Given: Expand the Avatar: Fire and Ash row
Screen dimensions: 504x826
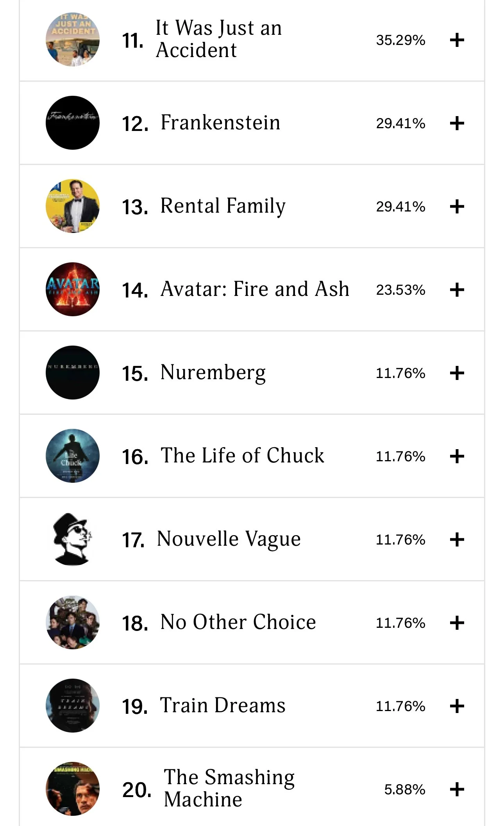Looking at the screenshot, I should pyautogui.click(x=457, y=290).
